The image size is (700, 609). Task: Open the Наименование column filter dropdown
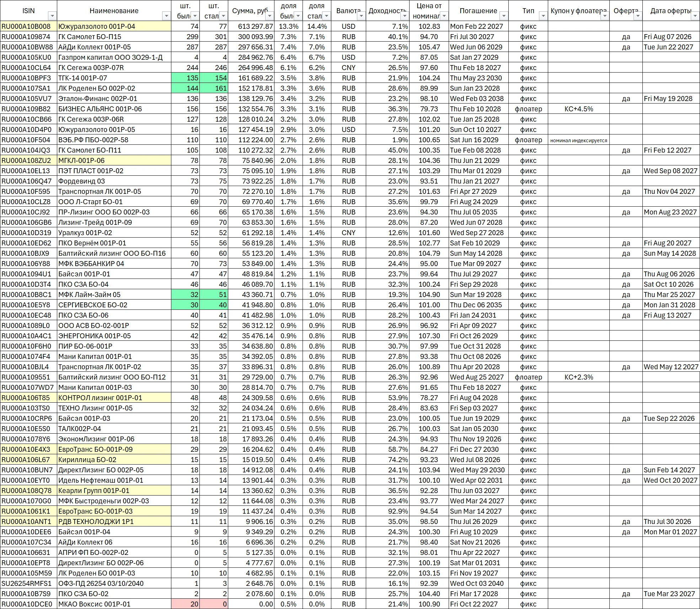(x=166, y=16)
